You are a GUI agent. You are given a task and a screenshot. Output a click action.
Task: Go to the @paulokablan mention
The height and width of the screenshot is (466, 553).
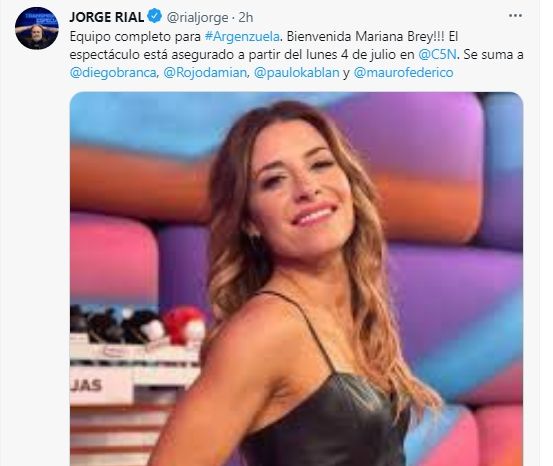click(x=297, y=72)
